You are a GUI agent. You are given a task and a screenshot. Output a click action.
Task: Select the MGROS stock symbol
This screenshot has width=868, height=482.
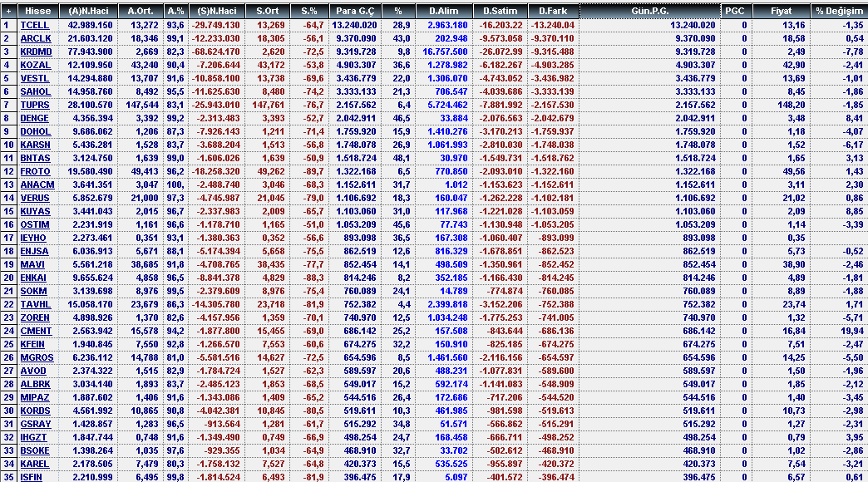point(35,357)
